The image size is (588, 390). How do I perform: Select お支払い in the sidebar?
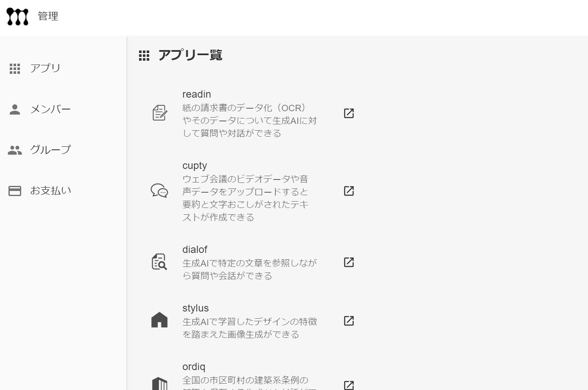pos(50,191)
